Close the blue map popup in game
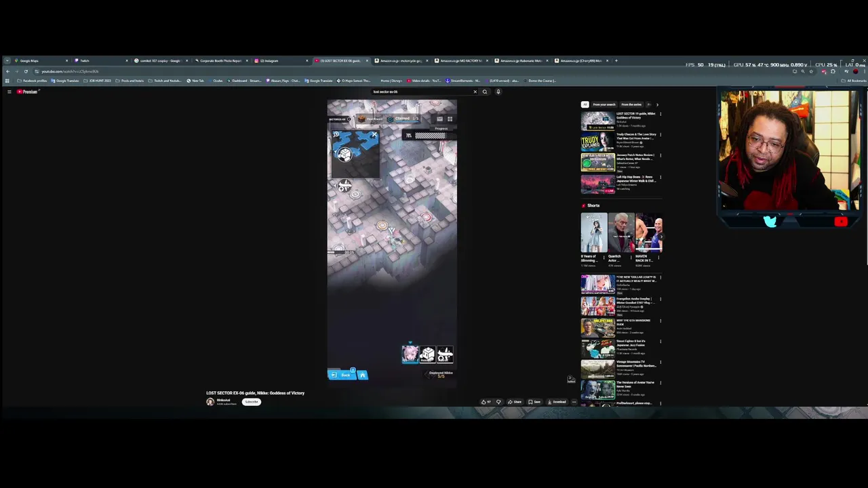 374,135
